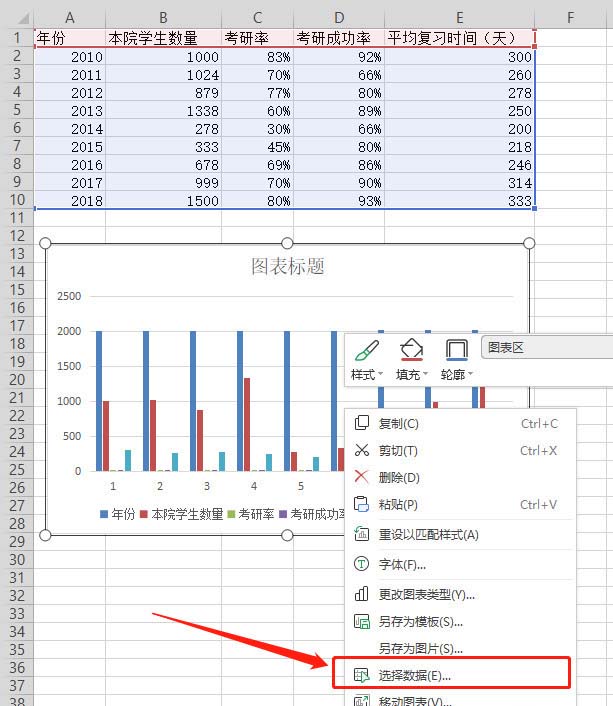Select column C header
The image size is (613, 706).
click(x=257, y=18)
